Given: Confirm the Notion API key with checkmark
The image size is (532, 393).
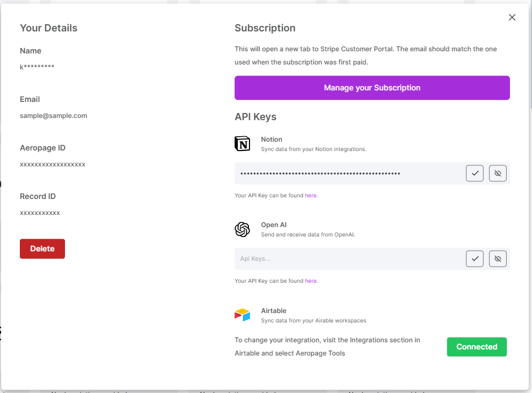Looking at the screenshot, I should [475, 173].
